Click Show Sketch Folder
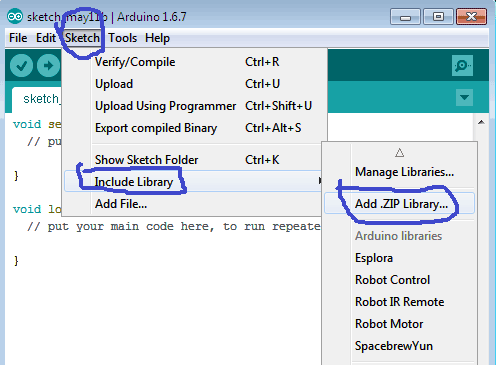Image resolution: width=496 pixels, height=365 pixels. point(195,160)
